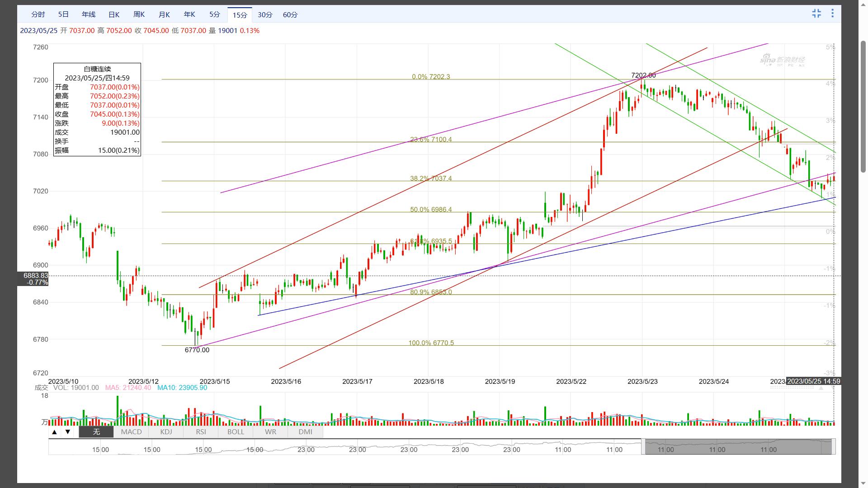Choose the 30分 interval tab
Screen dimensions: 868x488
(x=265, y=14)
